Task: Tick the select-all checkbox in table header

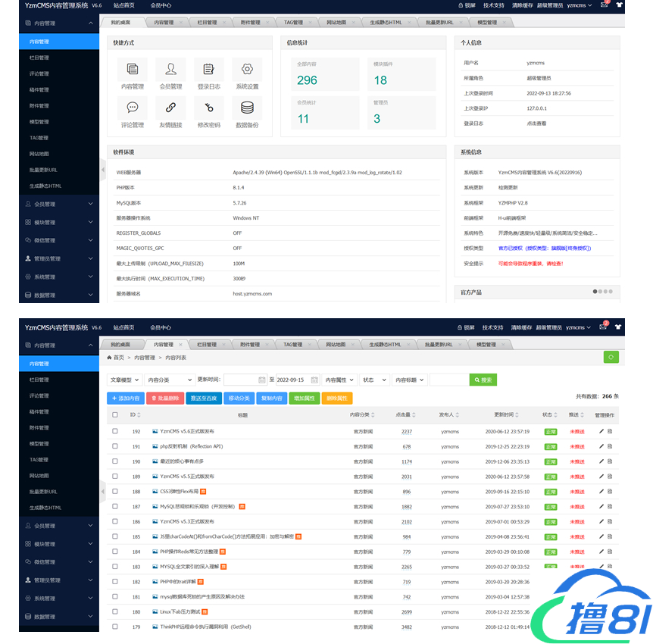Action: 115,415
